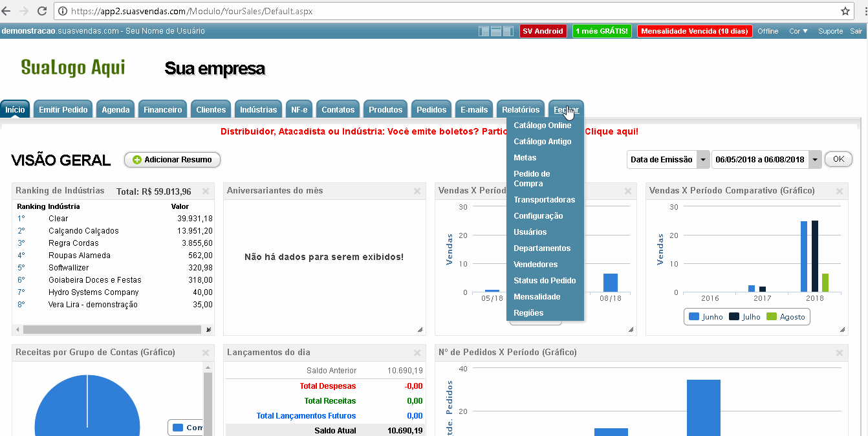Image resolution: width=868 pixels, height=436 pixels.
Task: Click the Julho legend entry
Action: pos(745,317)
